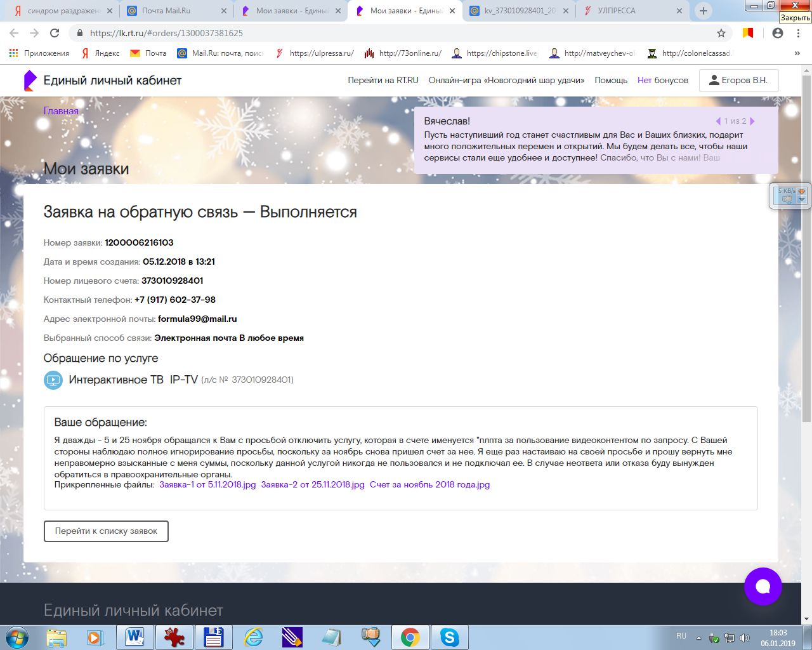
Task: Close the синдром раздражен tab
Action: (x=109, y=11)
